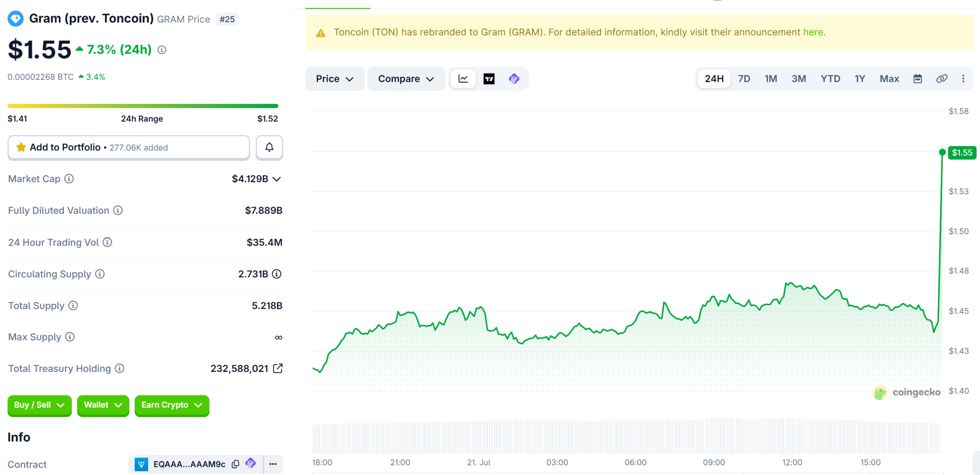This screenshot has width=980, height=475.
Task: Open 24 Hour Trading Vol info icon
Action: (x=108, y=242)
